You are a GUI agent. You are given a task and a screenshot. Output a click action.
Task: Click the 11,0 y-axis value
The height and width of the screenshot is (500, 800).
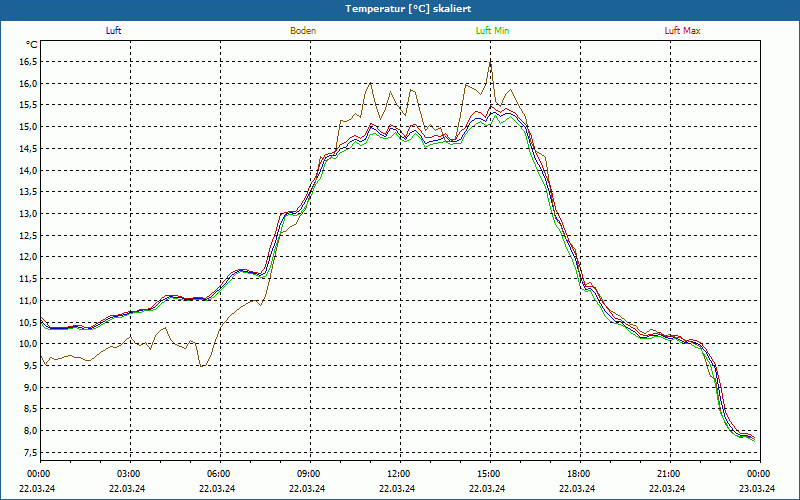click(28, 301)
